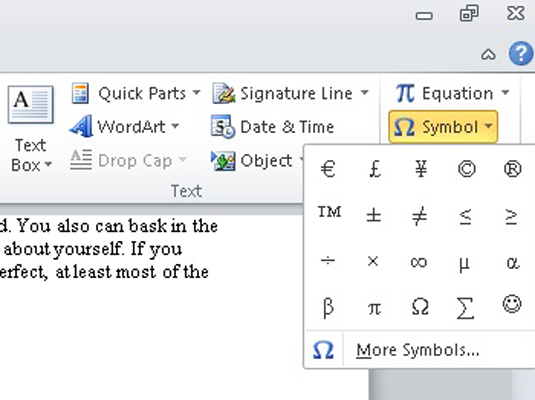Collapse the Symbol dropdown button

point(443,127)
